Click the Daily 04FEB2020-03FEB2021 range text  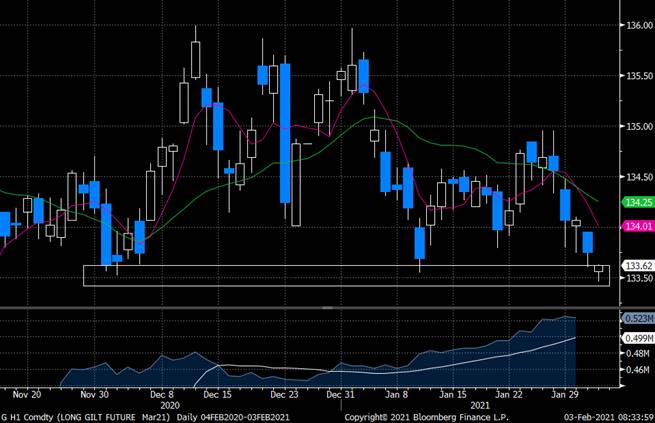pos(233,417)
